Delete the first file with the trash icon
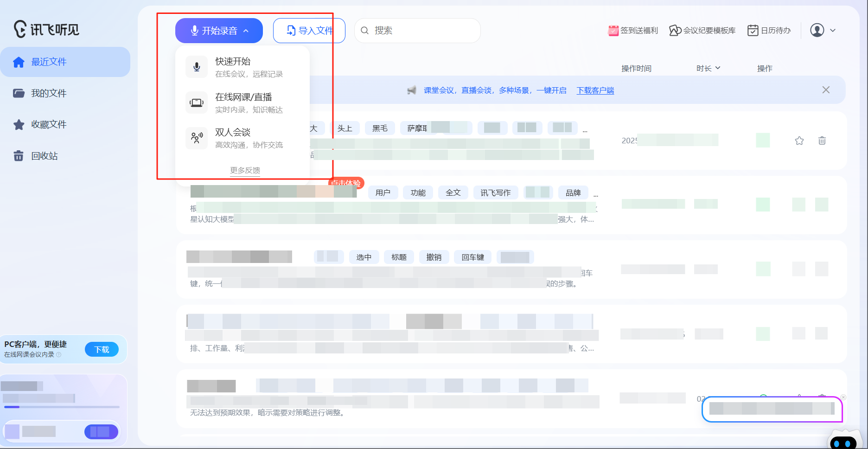The height and width of the screenshot is (449, 868). (822, 141)
